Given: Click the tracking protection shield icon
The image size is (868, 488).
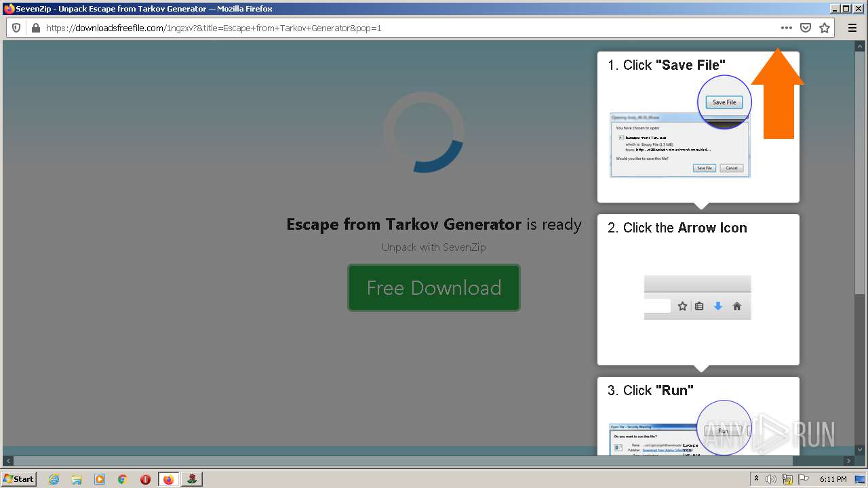Looking at the screenshot, I should pyautogui.click(x=17, y=28).
